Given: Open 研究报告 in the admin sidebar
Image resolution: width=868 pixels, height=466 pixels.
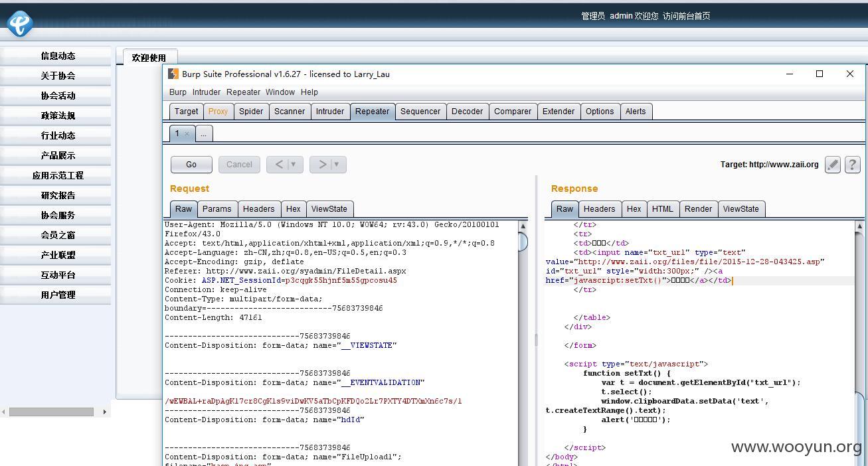Looking at the screenshot, I should [56, 195].
